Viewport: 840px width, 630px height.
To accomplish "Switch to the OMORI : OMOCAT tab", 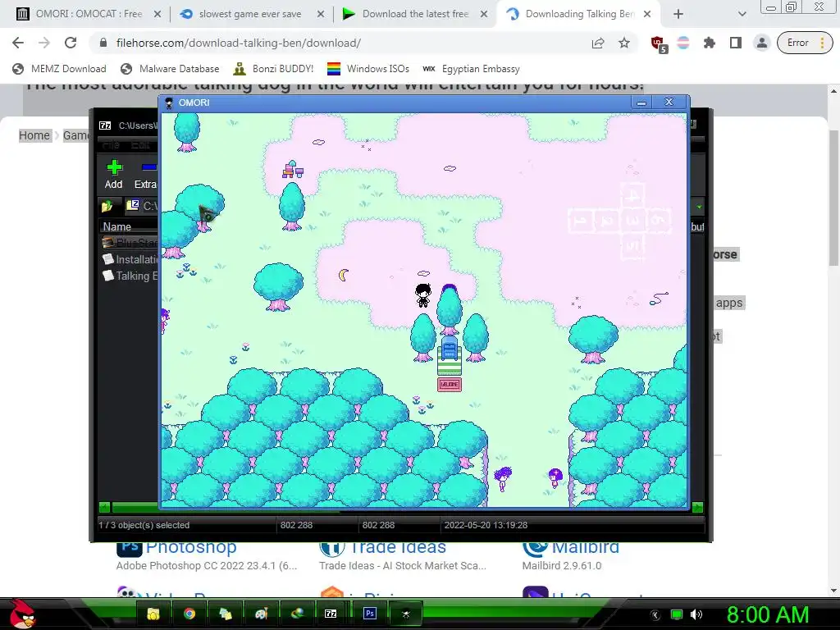I will point(89,14).
